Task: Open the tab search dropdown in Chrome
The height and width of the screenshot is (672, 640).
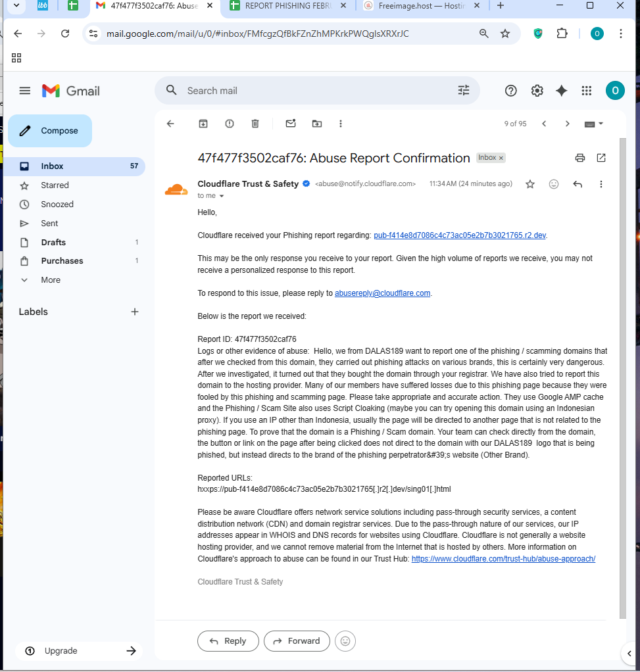Action: (16, 5)
